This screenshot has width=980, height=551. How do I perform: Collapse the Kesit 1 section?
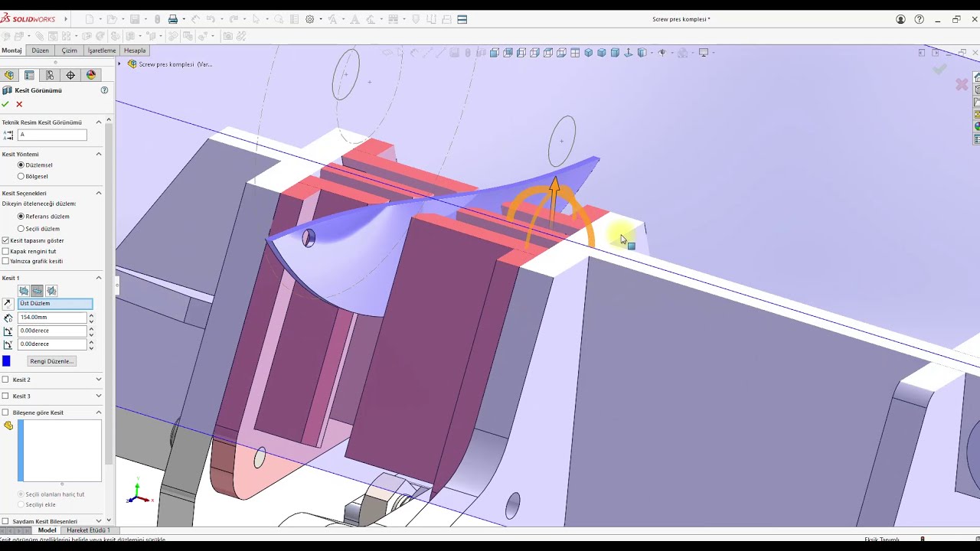tap(99, 278)
